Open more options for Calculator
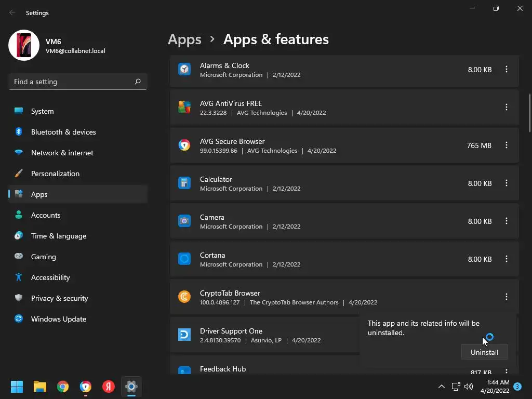This screenshot has width=532, height=399. click(506, 183)
